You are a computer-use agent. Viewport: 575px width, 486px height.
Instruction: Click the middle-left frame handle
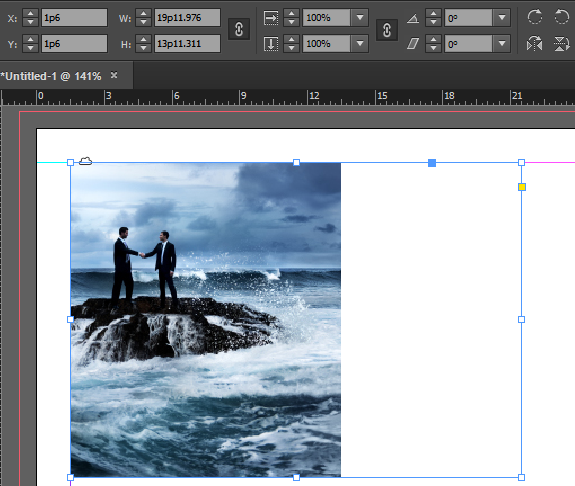pyautogui.click(x=71, y=319)
